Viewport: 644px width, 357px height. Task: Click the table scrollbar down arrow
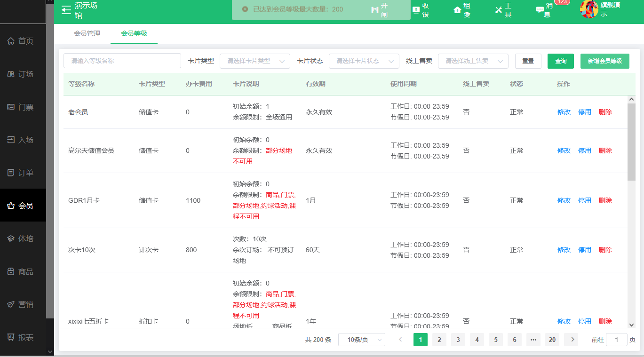tap(631, 325)
